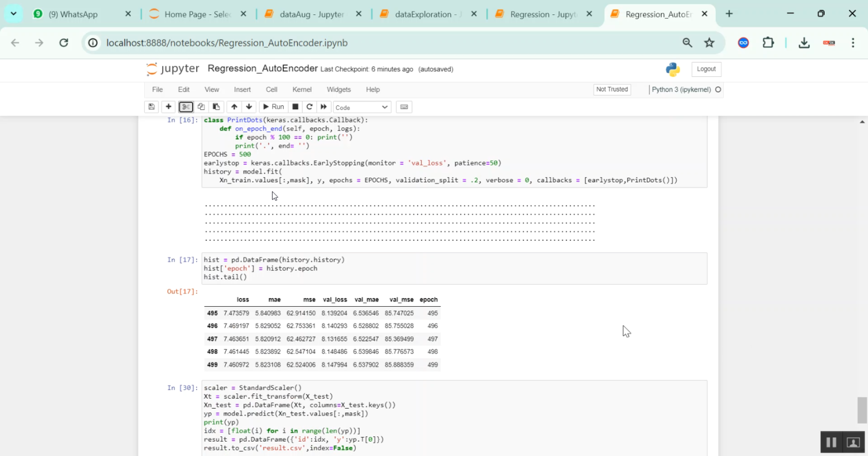Screen dimensions: 868x456
Task: Paste cells below icon
Action: [x=216, y=107]
